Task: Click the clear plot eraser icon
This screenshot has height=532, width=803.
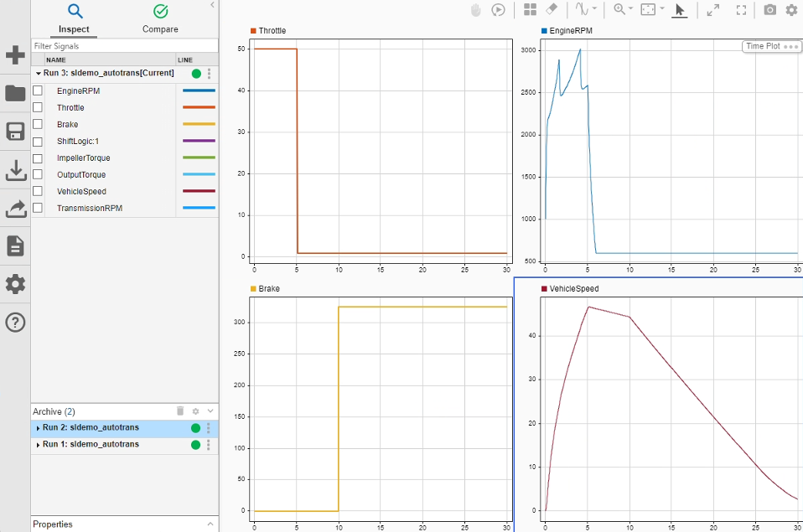Action: point(551,9)
